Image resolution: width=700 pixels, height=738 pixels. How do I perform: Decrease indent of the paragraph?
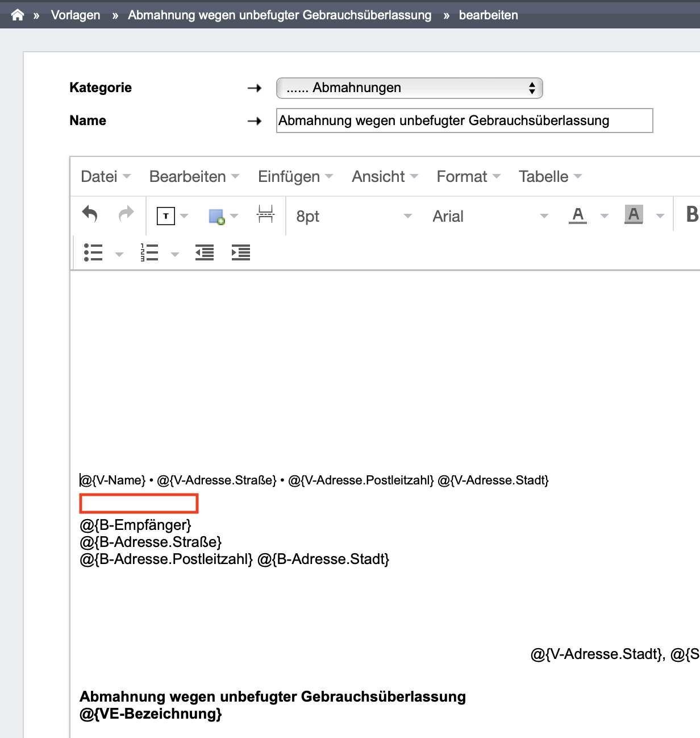205,252
